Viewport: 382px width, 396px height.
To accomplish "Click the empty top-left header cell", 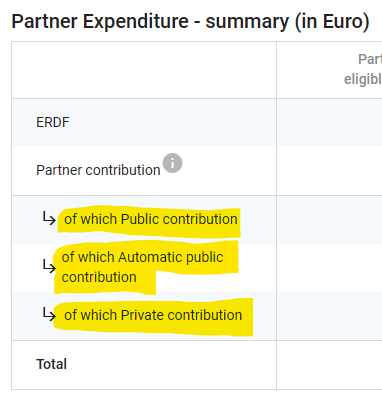I will pyautogui.click(x=144, y=70).
